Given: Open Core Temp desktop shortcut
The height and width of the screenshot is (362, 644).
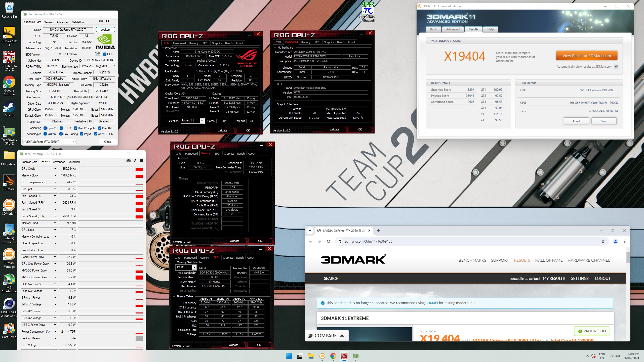Looking at the screenshot, I should 9,331.
